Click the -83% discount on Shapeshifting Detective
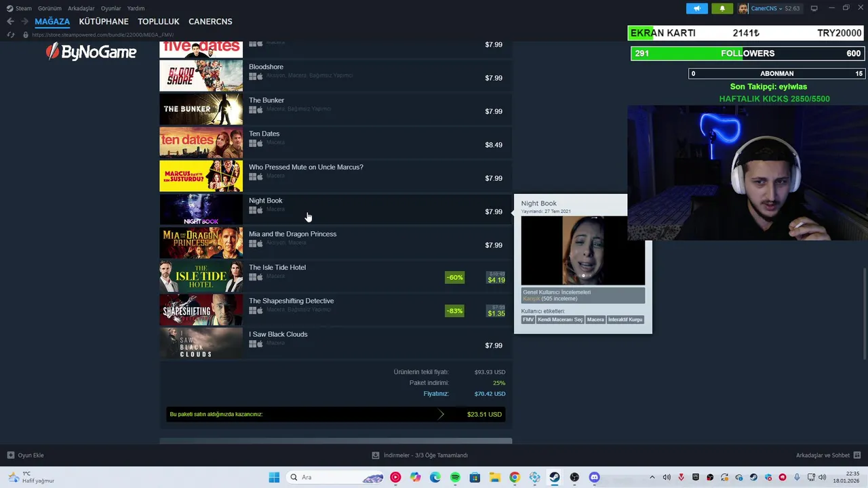The width and height of the screenshot is (868, 488). click(454, 311)
